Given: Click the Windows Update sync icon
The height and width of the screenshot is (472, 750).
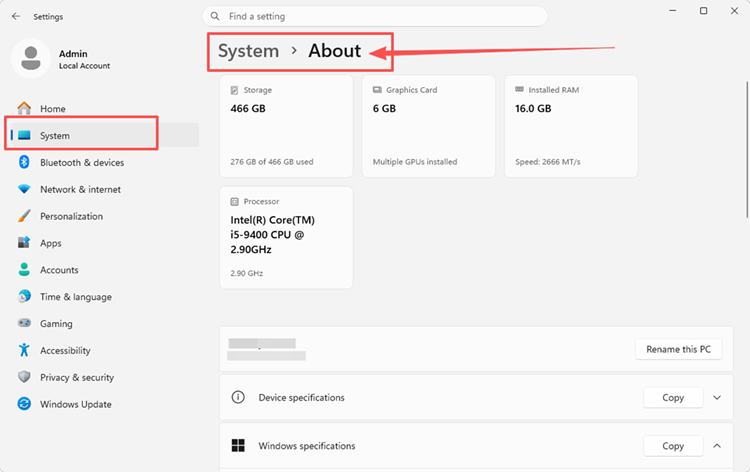Looking at the screenshot, I should (24, 404).
